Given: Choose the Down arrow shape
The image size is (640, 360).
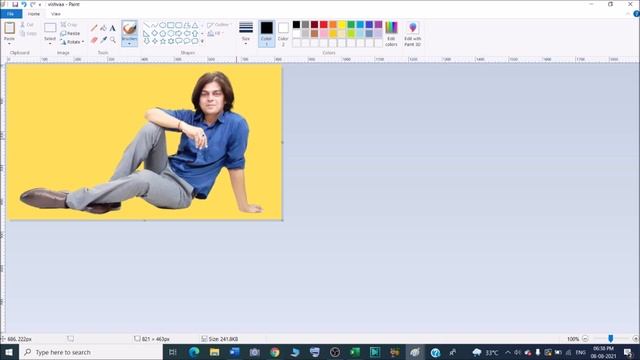Looking at the screenshot, I should (147, 41).
